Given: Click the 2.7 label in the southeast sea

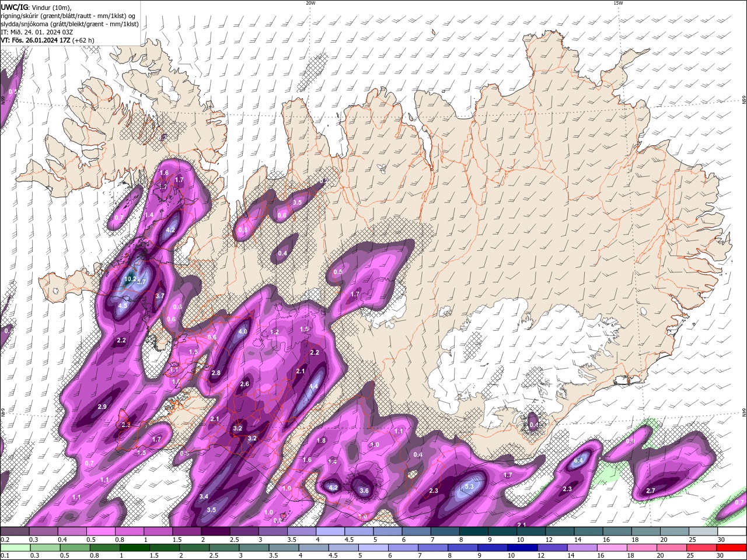Looking at the screenshot, I should point(651,491).
